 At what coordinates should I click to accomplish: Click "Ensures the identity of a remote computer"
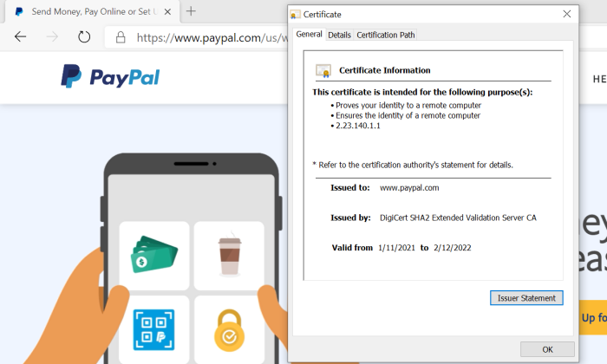pyautogui.click(x=408, y=115)
